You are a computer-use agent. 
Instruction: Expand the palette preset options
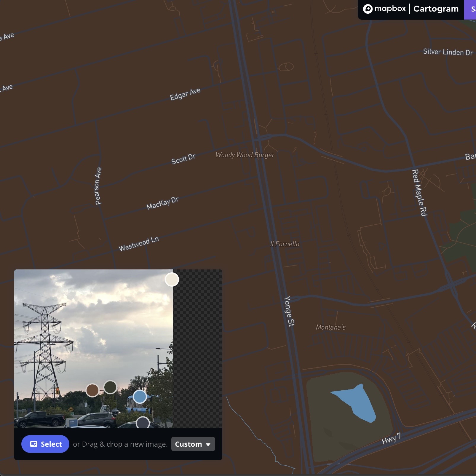tap(193, 444)
